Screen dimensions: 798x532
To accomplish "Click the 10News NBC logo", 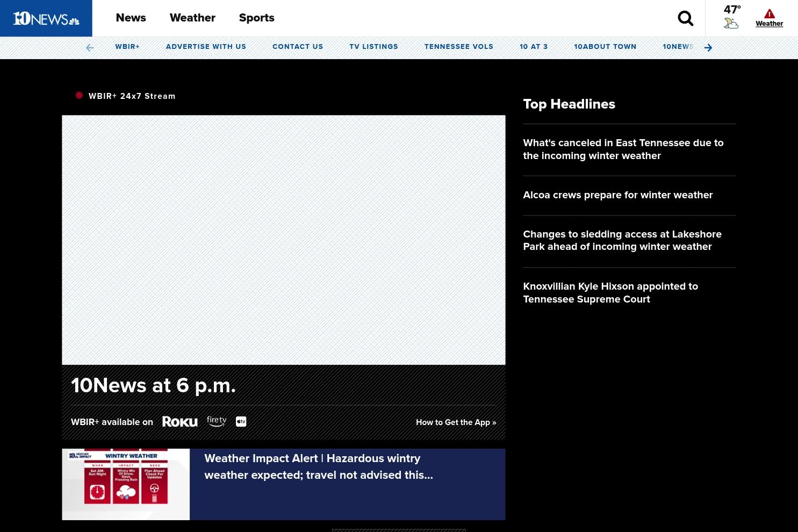I will click(x=46, y=19).
